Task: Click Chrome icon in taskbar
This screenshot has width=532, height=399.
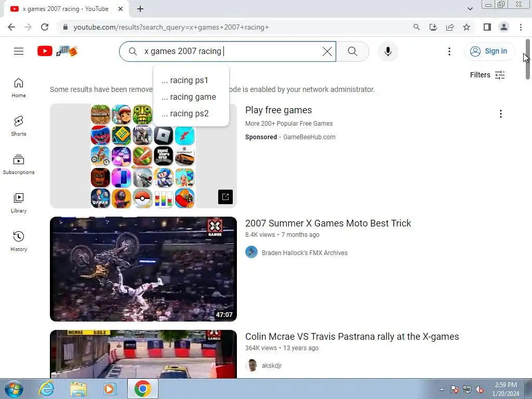Action: tap(142, 389)
